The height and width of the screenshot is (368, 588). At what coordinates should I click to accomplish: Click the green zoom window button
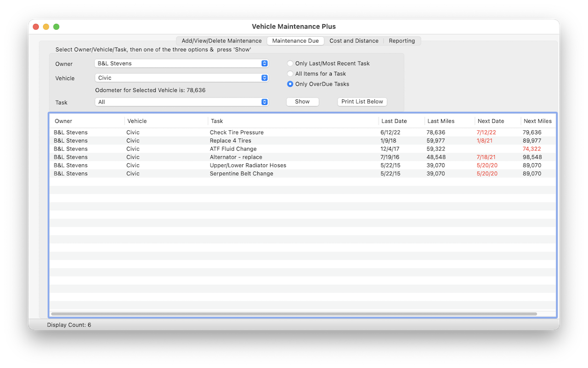(x=57, y=27)
